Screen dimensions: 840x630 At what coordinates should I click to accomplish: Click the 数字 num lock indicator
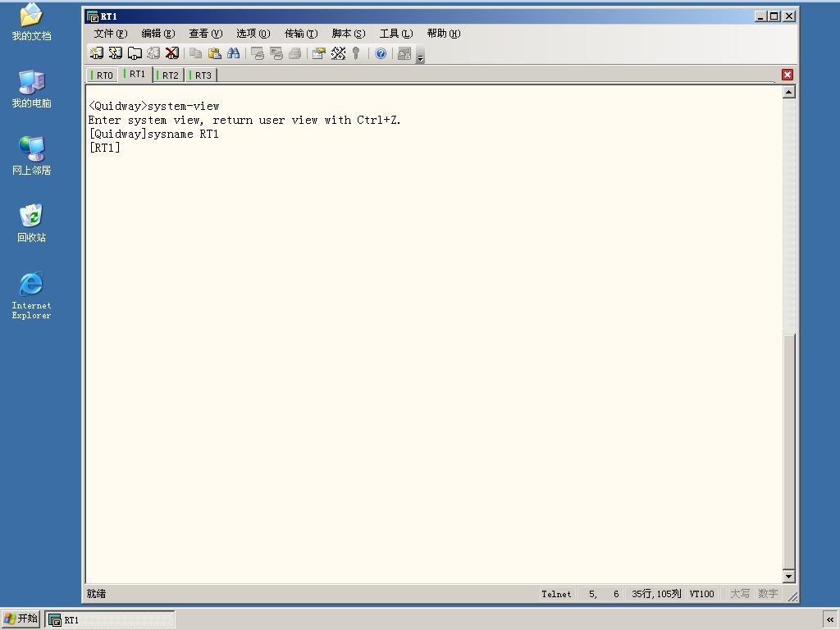point(768,594)
